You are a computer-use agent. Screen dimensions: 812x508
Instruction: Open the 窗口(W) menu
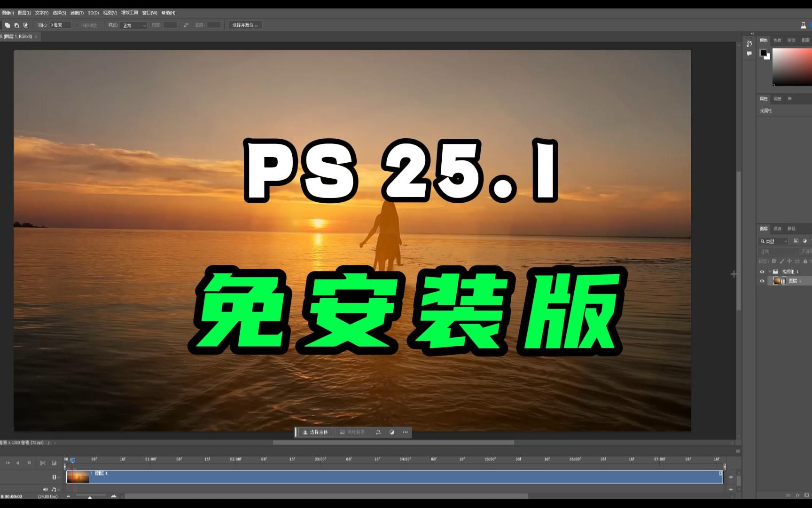coord(149,13)
